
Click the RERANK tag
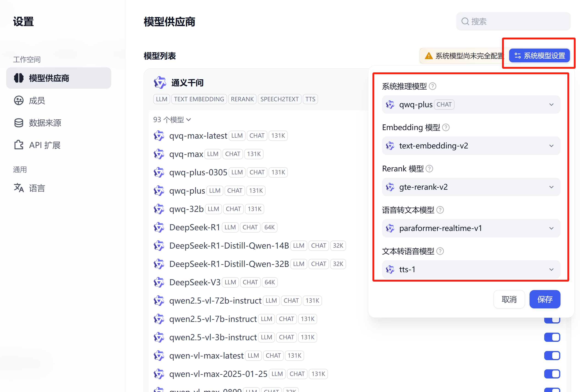[x=242, y=99]
